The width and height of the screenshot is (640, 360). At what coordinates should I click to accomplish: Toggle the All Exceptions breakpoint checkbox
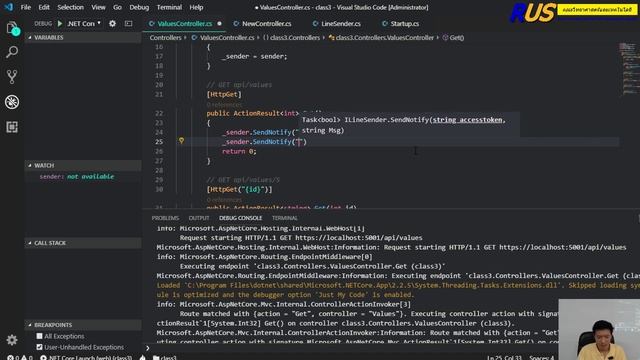click(x=39, y=336)
